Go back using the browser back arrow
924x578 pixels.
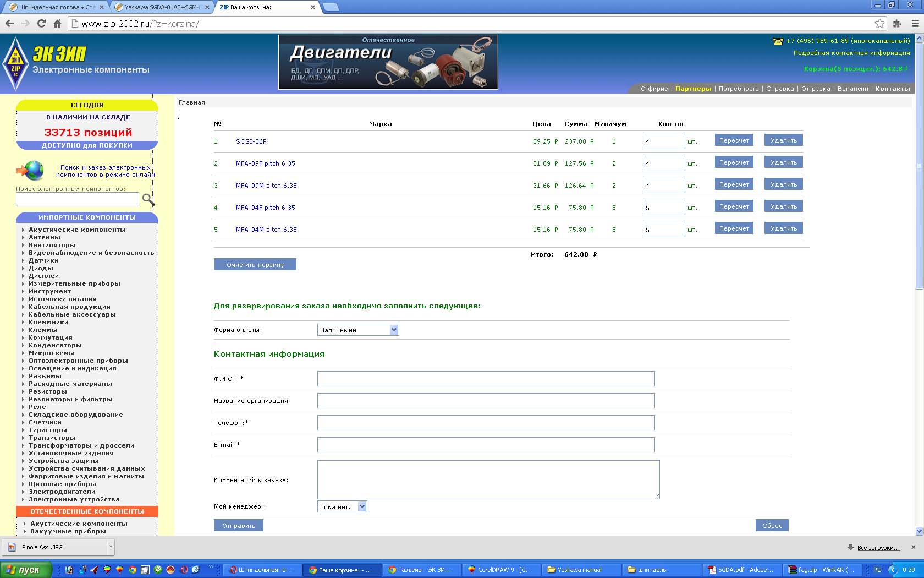pyautogui.click(x=9, y=24)
